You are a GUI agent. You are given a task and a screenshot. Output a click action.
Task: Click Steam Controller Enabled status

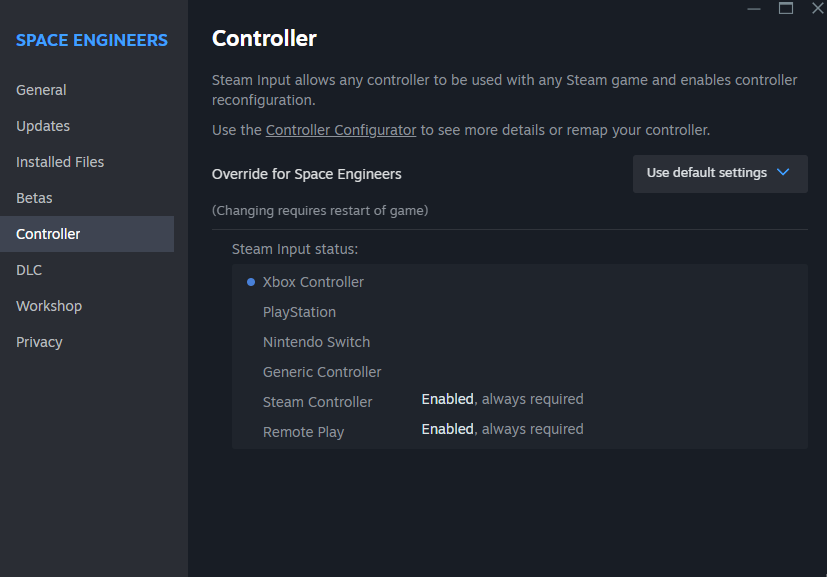(447, 399)
